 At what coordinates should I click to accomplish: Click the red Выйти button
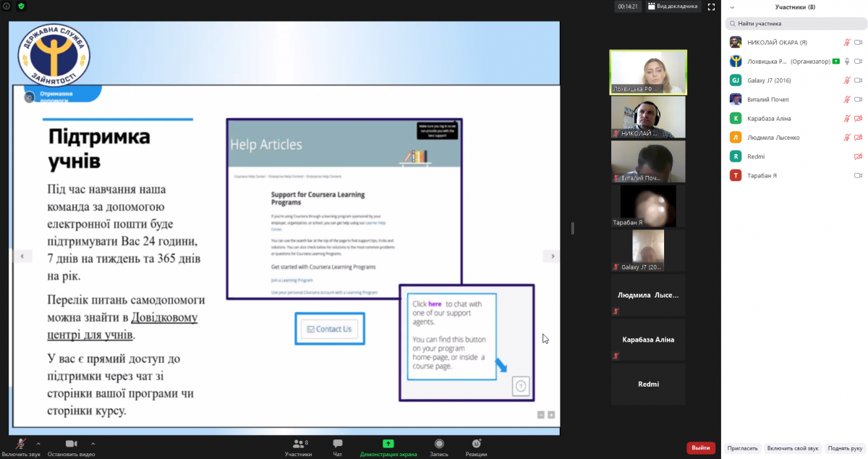coord(700,448)
